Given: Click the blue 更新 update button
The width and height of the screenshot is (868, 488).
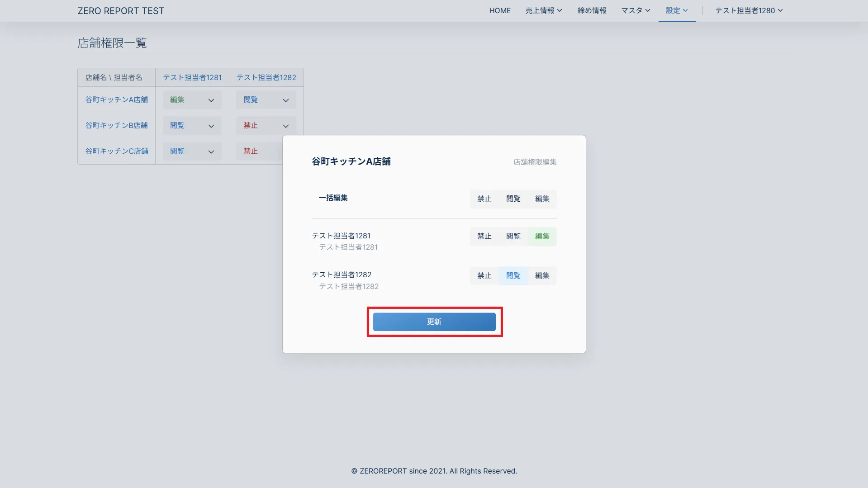Looking at the screenshot, I should (434, 322).
